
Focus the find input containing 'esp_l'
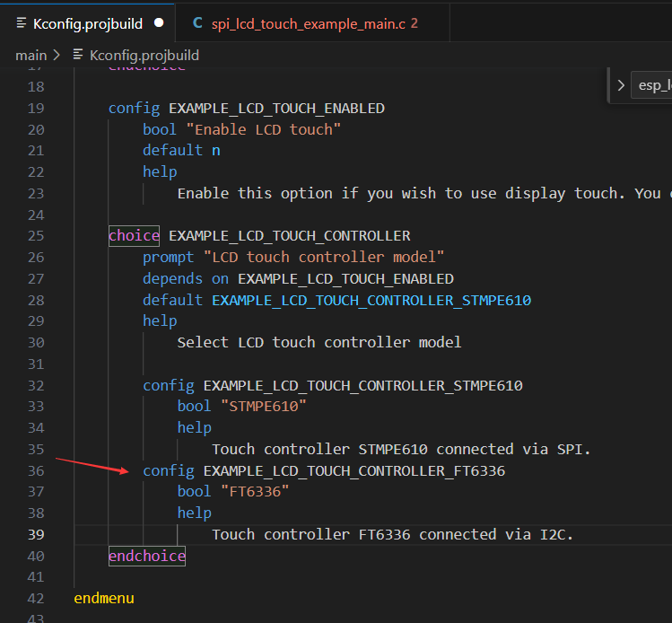(651, 85)
